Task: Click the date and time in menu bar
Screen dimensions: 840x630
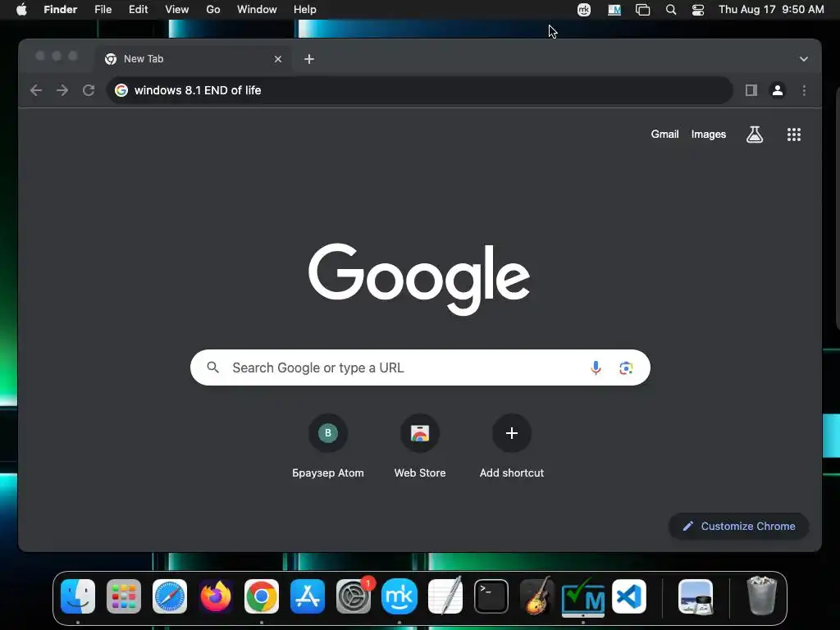Action: point(771,9)
